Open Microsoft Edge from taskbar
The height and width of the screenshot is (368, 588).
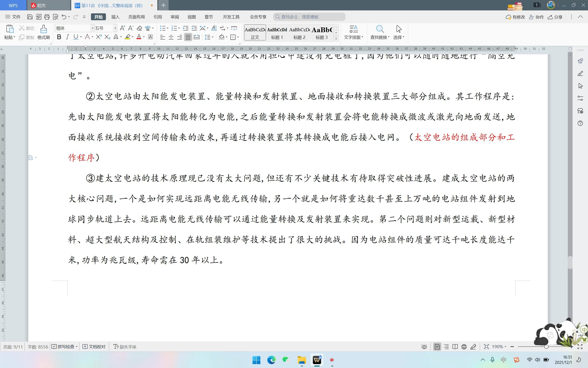(x=271, y=360)
